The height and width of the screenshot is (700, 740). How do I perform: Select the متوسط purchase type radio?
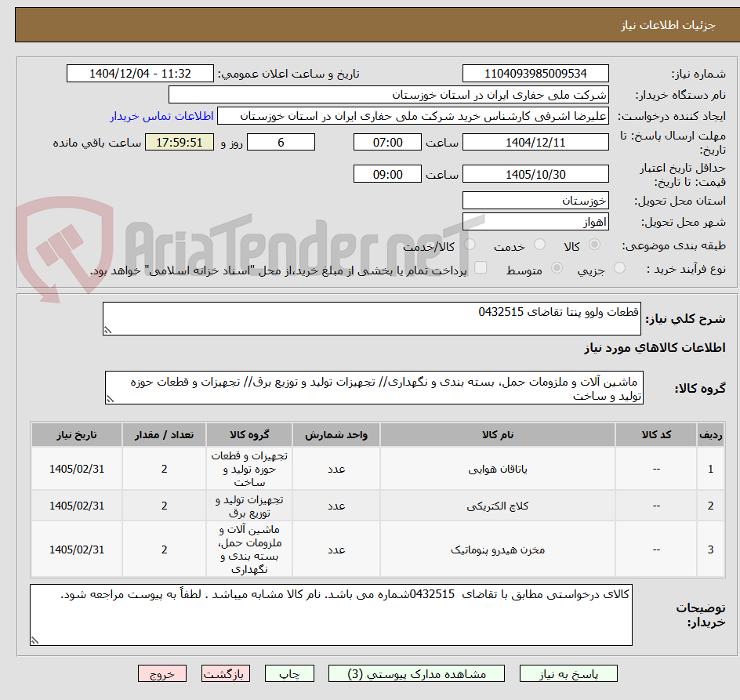[557, 268]
